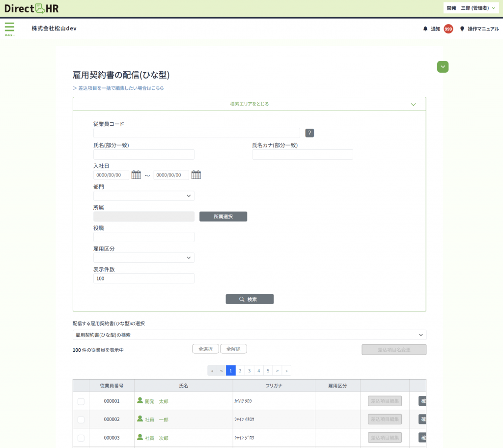Click the green expand button at top right

tap(443, 67)
